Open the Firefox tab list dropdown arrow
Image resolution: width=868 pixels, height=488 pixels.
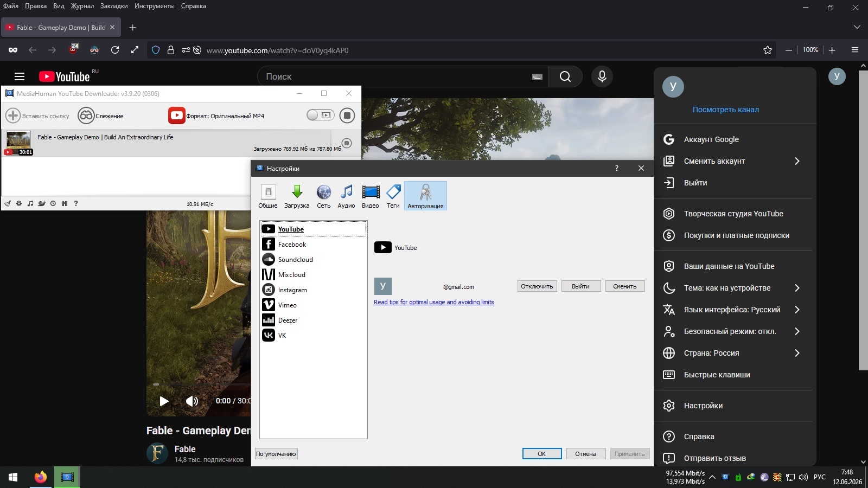(x=857, y=27)
